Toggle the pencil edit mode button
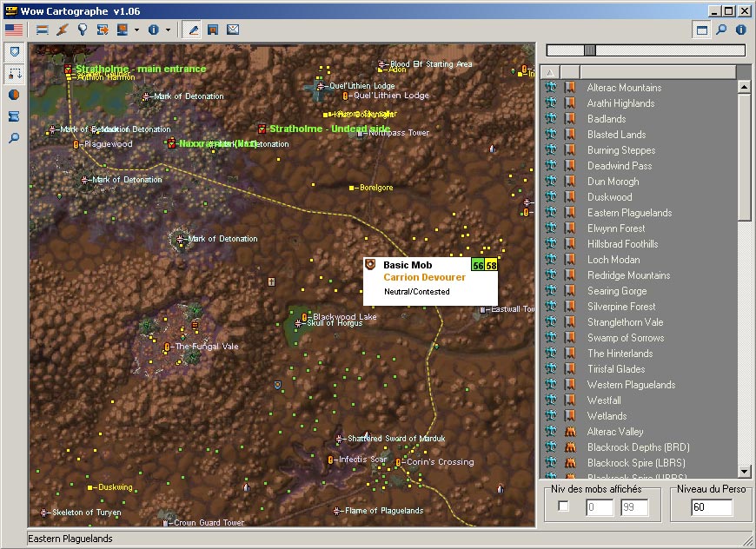Viewport: 756px width, 549px height. click(x=193, y=30)
